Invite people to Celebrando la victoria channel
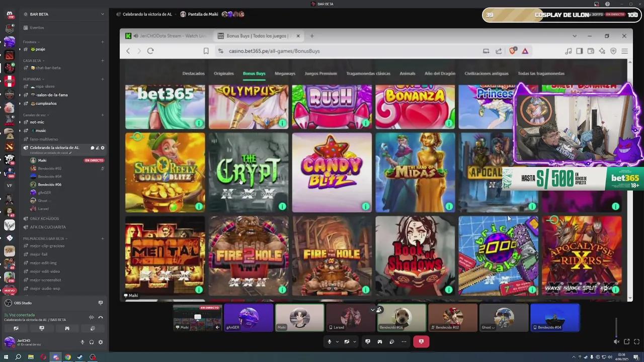Image resolution: width=644 pixels, height=362 pixels. click(98, 148)
